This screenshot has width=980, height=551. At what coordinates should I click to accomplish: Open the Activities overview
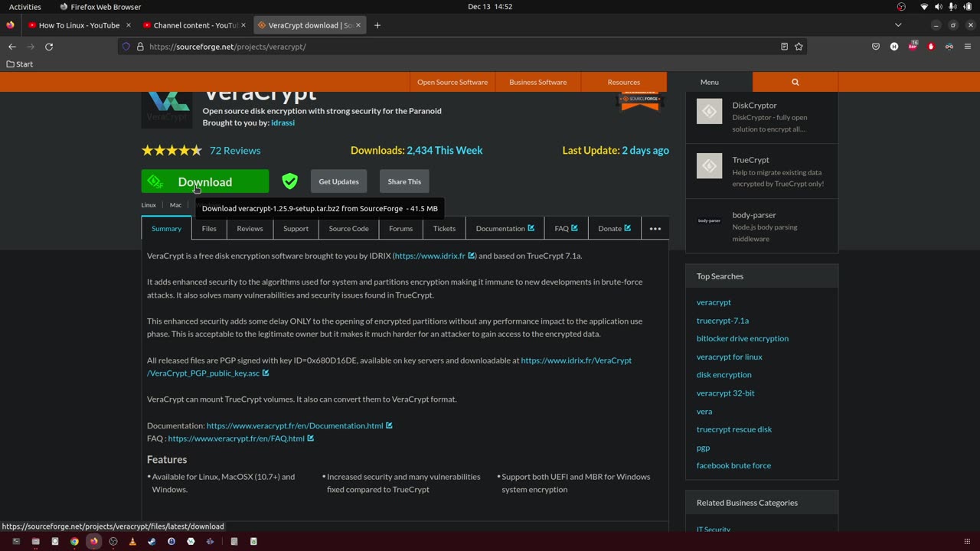point(25,7)
